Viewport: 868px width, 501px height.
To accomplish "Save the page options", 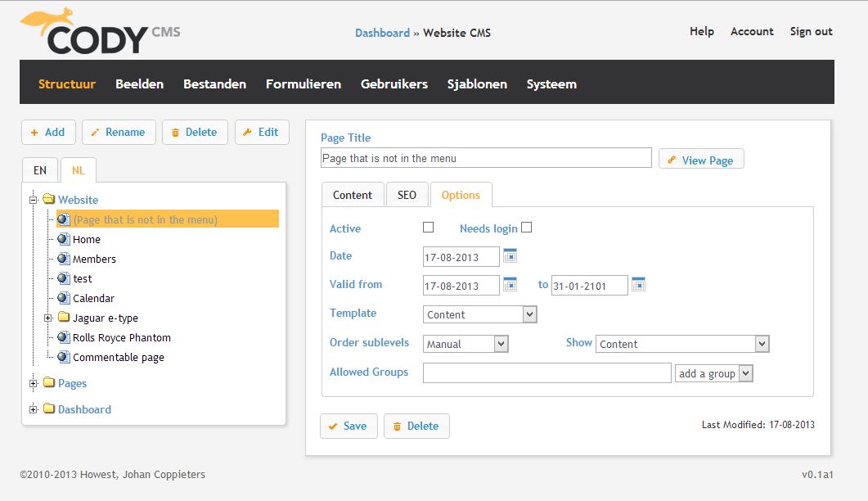I will coord(349,426).
